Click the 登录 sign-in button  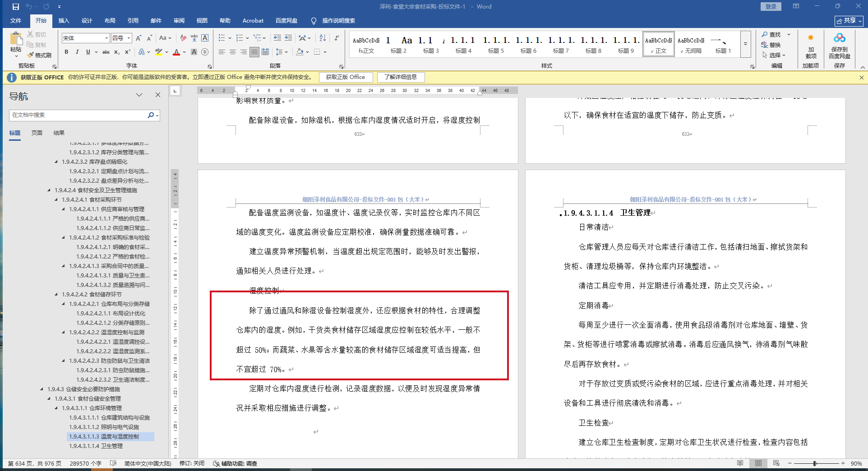click(x=771, y=6)
